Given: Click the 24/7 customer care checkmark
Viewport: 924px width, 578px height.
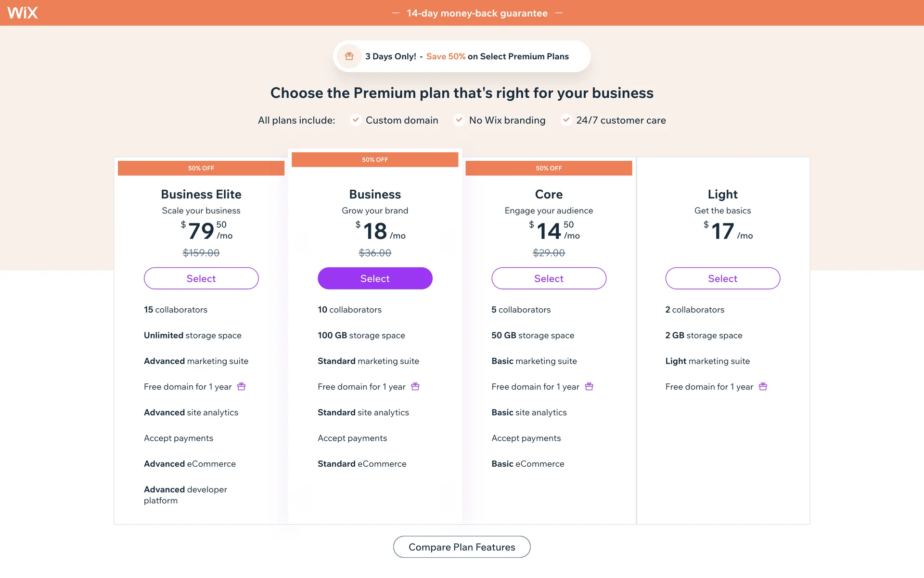Looking at the screenshot, I should click(566, 120).
